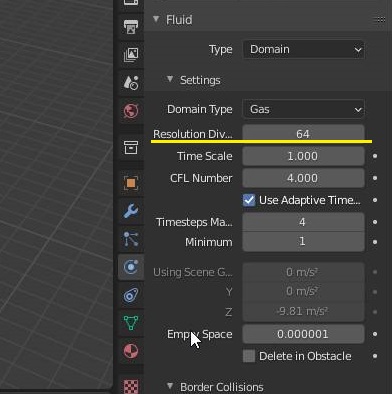Screen dimensions: 392x394
Task: Open the Domain Type dropdown showing Gas
Action: (303, 109)
